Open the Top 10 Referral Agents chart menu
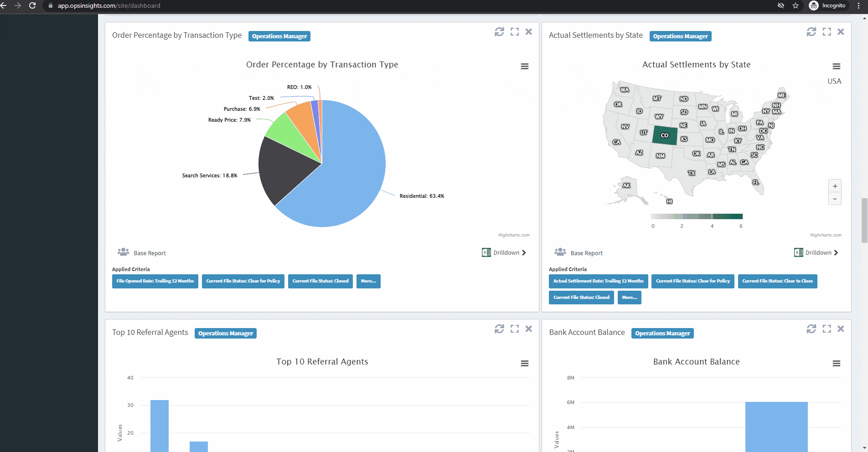This screenshot has height=452, width=868. tap(524, 363)
